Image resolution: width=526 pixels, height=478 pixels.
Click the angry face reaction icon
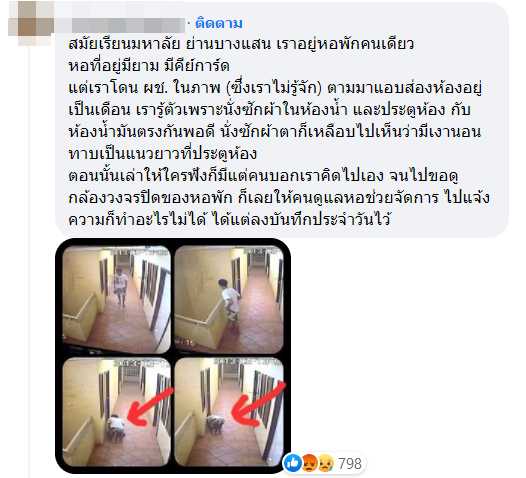(x=310, y=464)
